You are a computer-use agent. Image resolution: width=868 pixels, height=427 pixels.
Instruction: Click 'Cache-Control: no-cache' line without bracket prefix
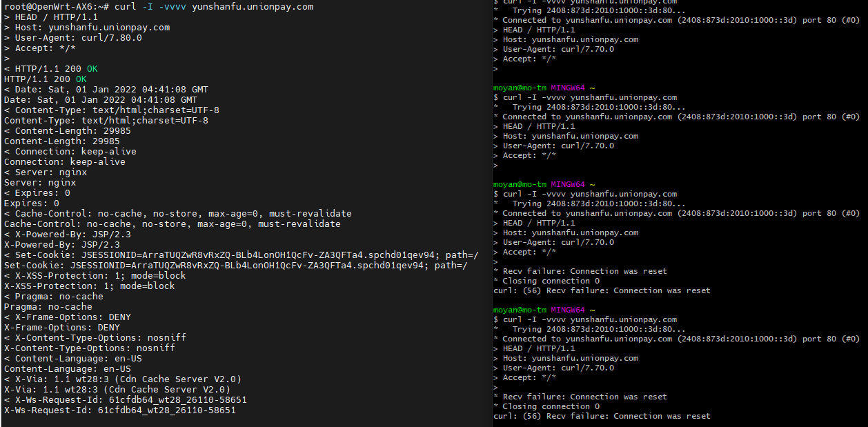coord(172,224)
